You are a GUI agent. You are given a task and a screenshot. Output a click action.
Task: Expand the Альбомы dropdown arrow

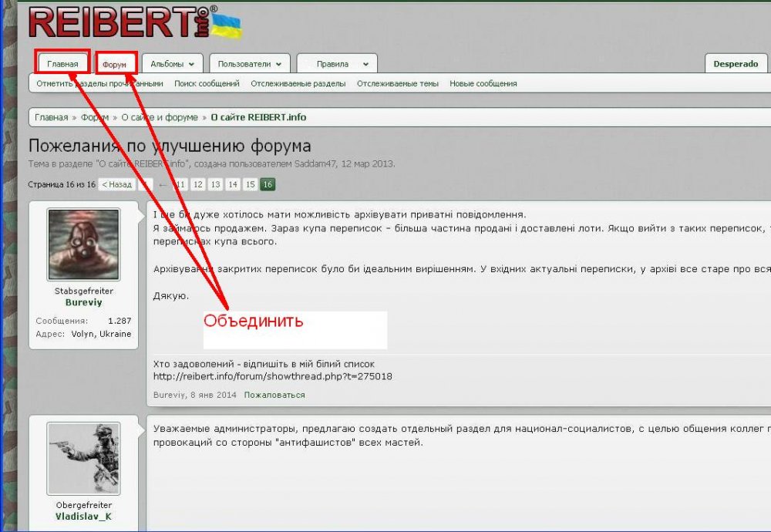pos(191,64)
